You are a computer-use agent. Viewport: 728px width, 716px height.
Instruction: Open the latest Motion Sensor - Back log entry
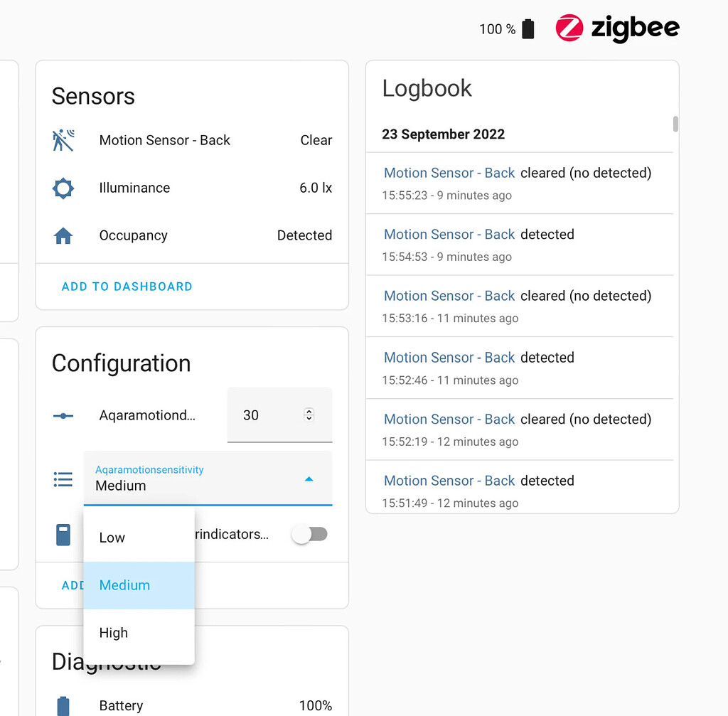tap(449, 173)
